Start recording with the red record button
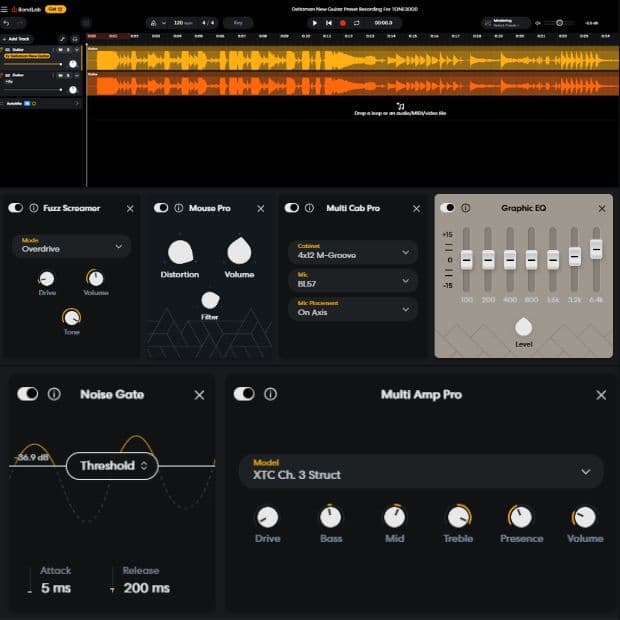 pyautogui.click(x=343, y=23)
